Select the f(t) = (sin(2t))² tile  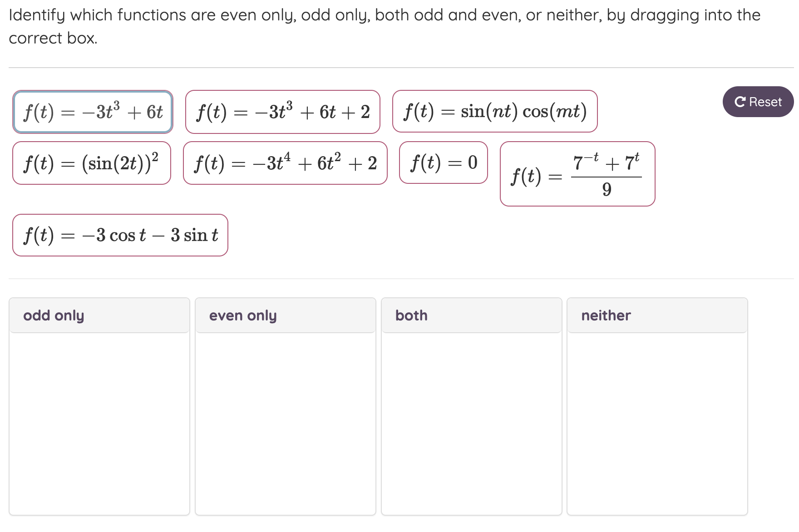coord(91,163)
